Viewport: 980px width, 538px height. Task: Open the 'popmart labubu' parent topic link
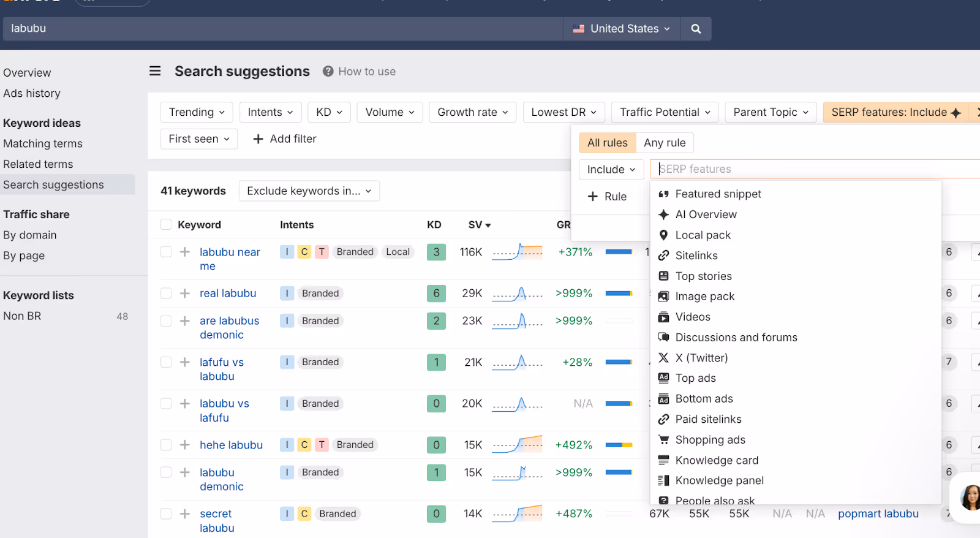[878, 513]
